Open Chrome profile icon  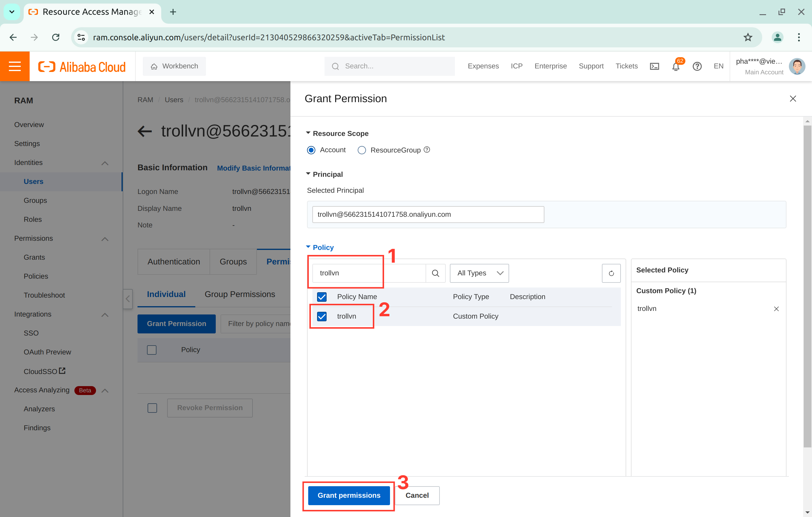[x=777, y=37]
